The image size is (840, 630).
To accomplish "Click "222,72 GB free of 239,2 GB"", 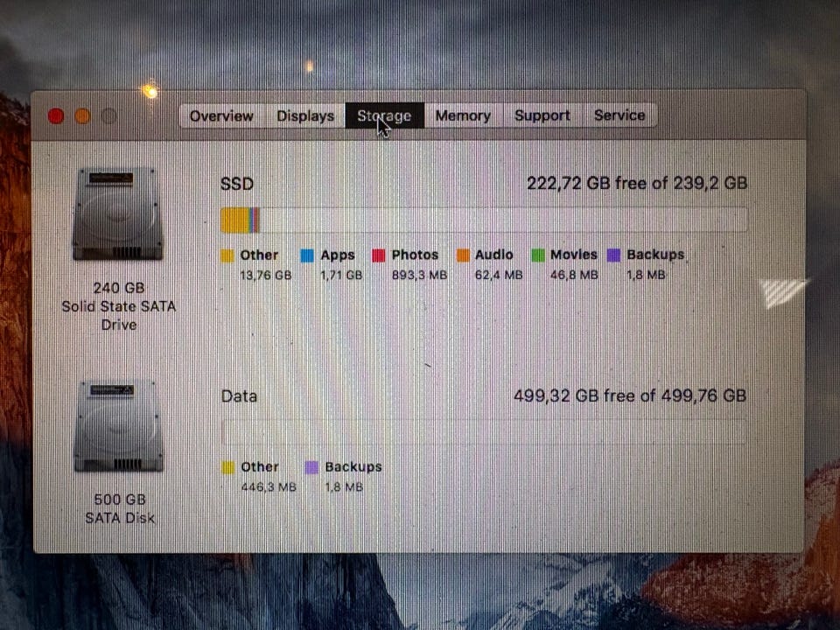I will [x=637, y=183].
